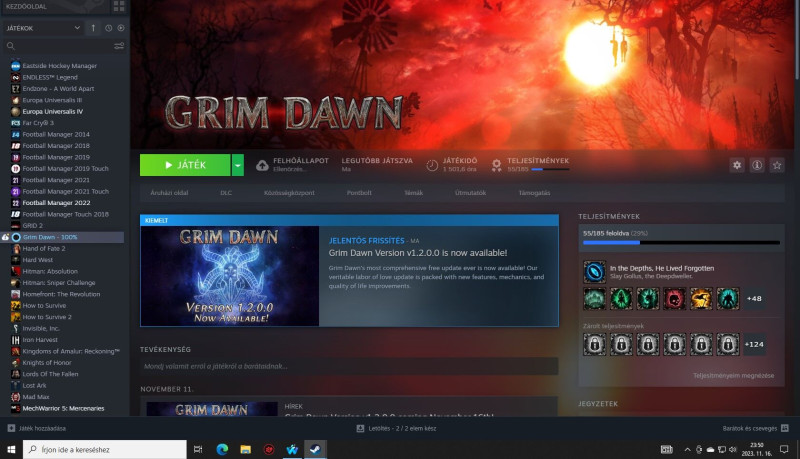The height and width of the screenshot is (459, 800).
Task: Open 'Grim Dawn Version v1.2.0.0 is now available' news
Action: point(418,253)
